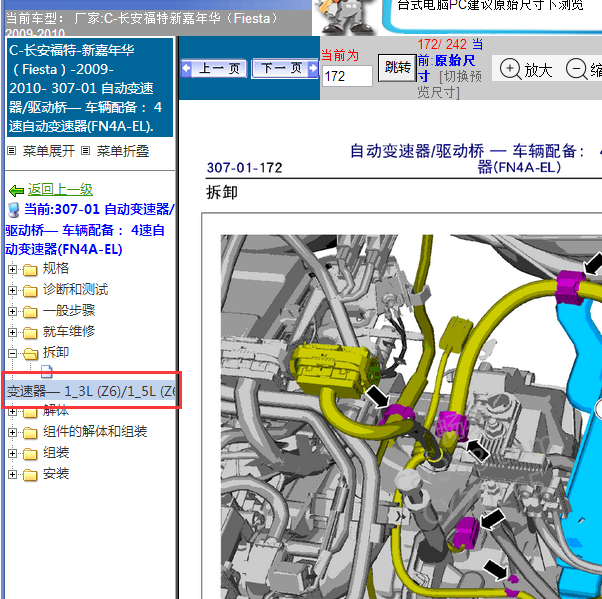Select the 诊断和测试 tree label

point(75,290)
